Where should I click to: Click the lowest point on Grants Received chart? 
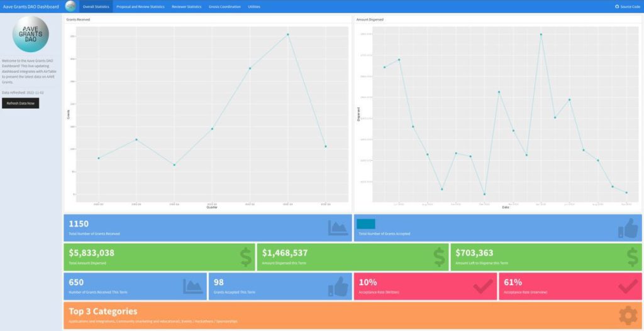click(x=174, y=165)
